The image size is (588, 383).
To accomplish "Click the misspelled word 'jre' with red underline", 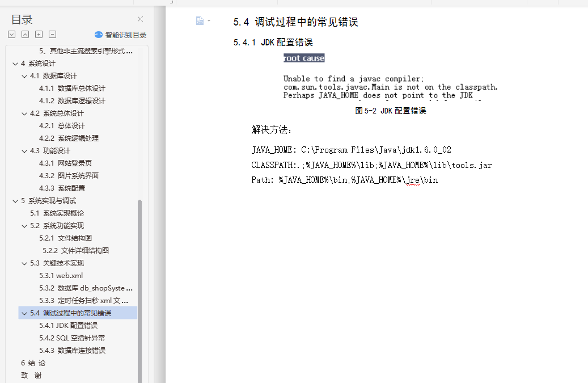I will tap(413, 180).
